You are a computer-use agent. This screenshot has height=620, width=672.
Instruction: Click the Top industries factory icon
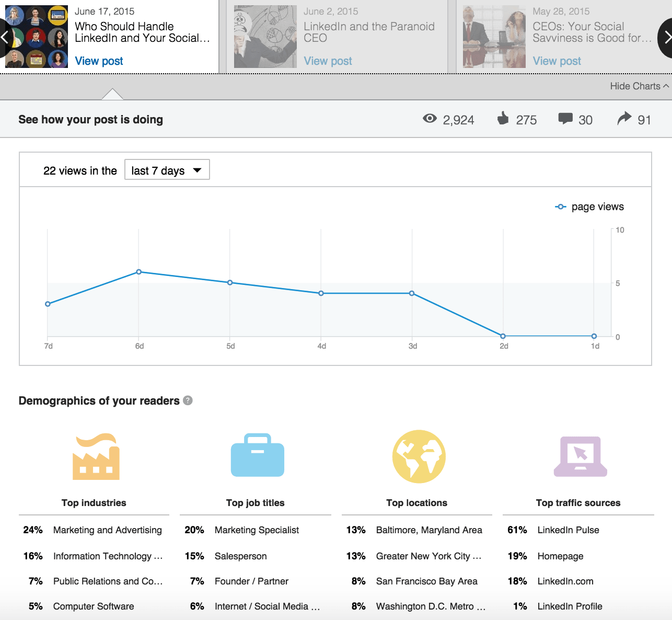pyautogui.click(x=96, y=456)
